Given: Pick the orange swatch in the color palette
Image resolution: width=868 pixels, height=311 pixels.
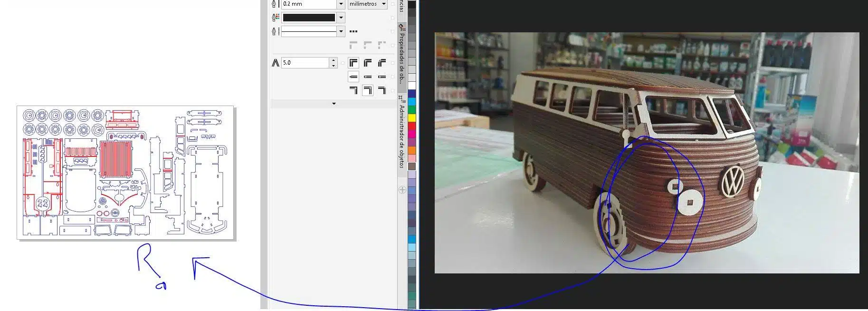Looking at the screenshot, I should [412, 150].
